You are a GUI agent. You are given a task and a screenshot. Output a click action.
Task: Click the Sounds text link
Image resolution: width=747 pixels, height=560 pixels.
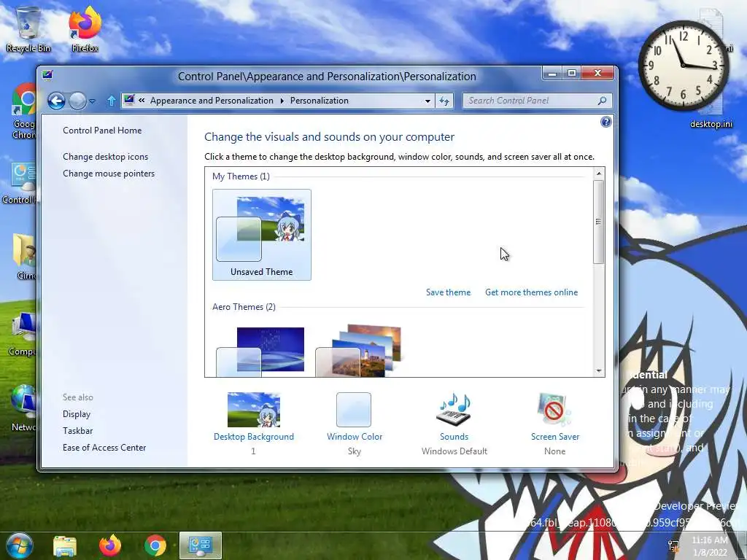tap(454, 437)
